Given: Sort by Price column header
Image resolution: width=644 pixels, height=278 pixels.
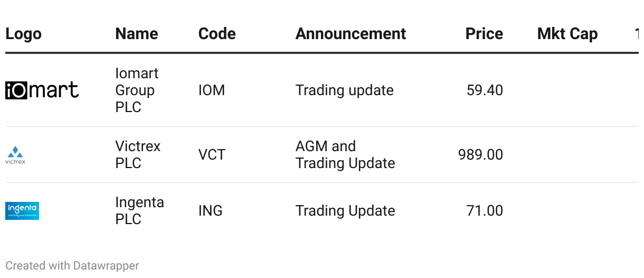Looking at the screenshot, I should click(484, 34).
